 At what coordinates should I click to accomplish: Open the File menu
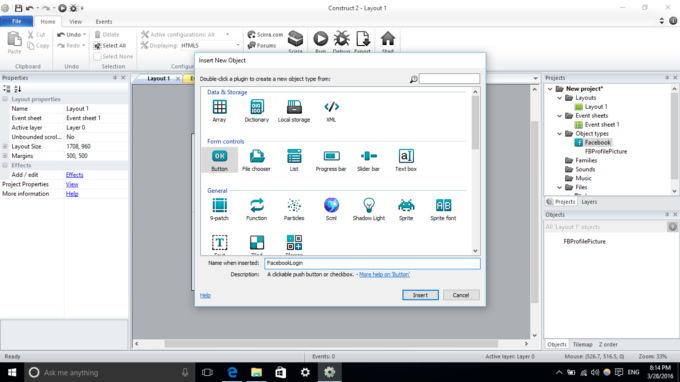click(x=16, y=21)
